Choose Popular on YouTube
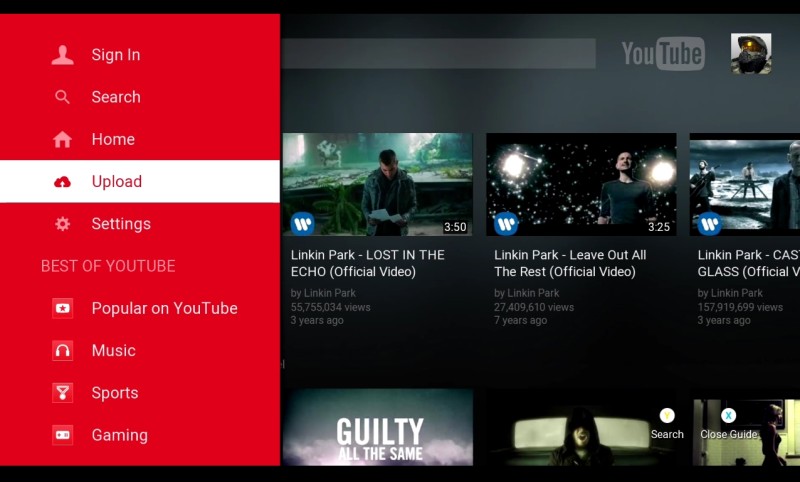The height and width of the screenshot is (482, 800). point(164,308)
